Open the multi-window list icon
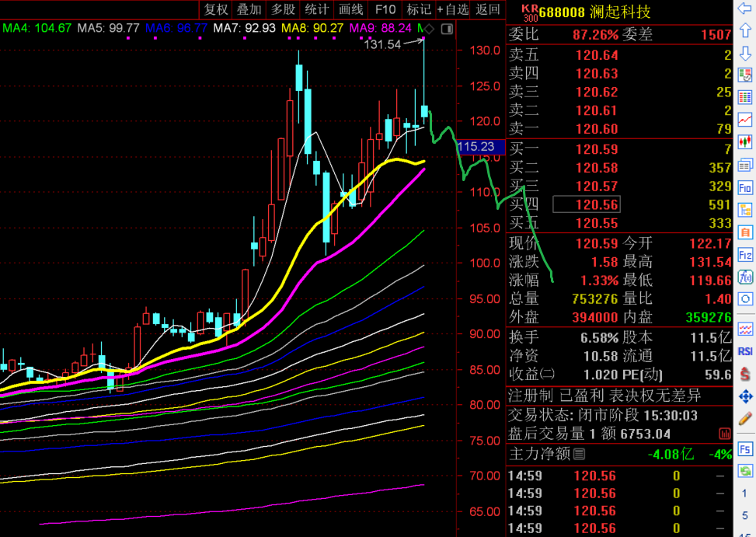 click(745, 165)
